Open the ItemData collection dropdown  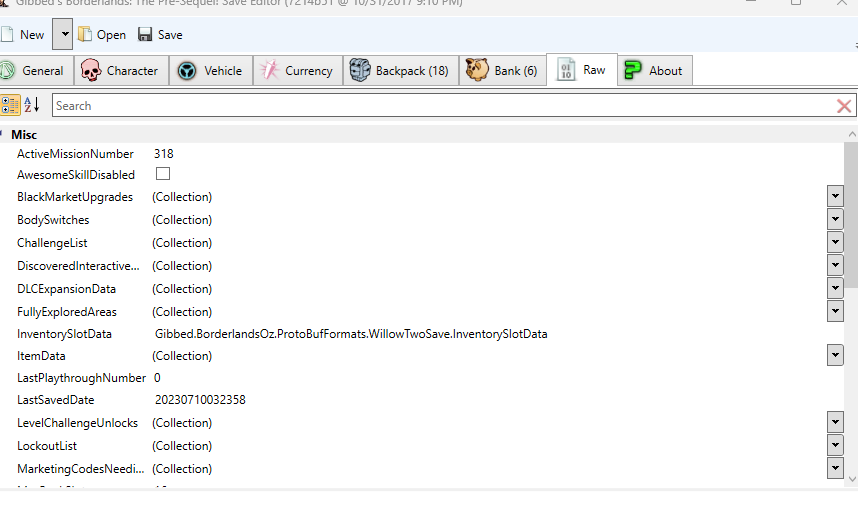pyautogui.click(x=835, y=355)
